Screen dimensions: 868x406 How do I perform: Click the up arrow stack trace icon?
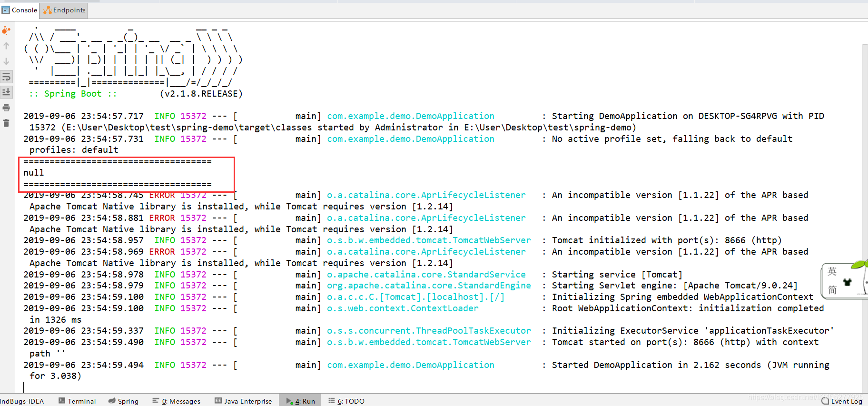point(6,46)
